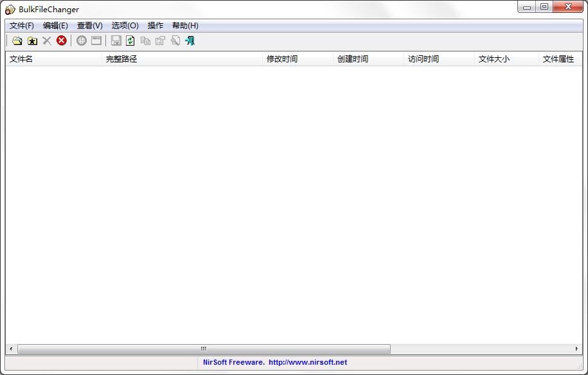
Task: Visit the nirsoft.net link
Action: click(310, 362)
